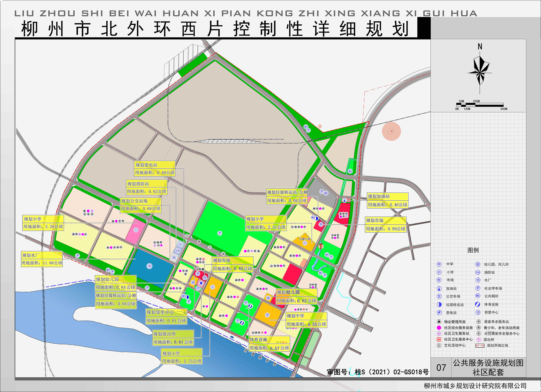Click the 柳州市北外环西片控制性详细规划 main title
541x392 pixels.
click(x=215, y=29)
